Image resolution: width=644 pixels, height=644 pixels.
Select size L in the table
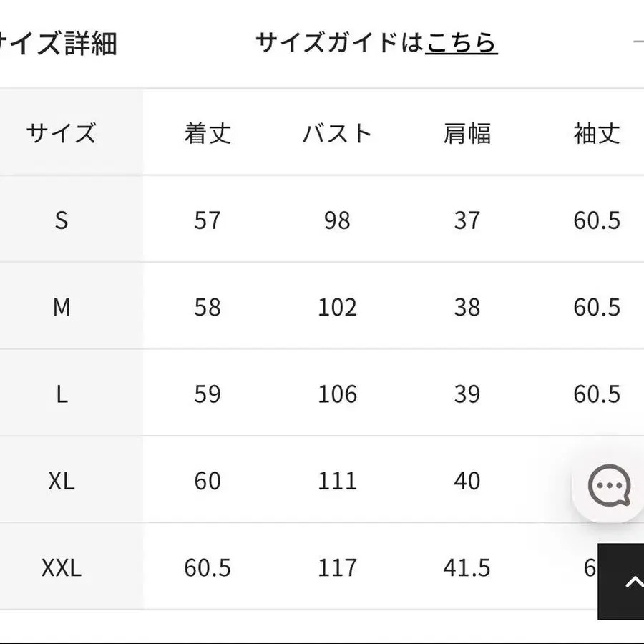(62, 394)
